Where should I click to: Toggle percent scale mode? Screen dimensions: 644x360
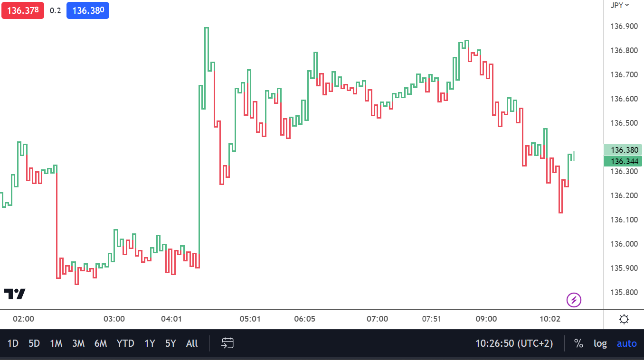[x=578, y=343]
